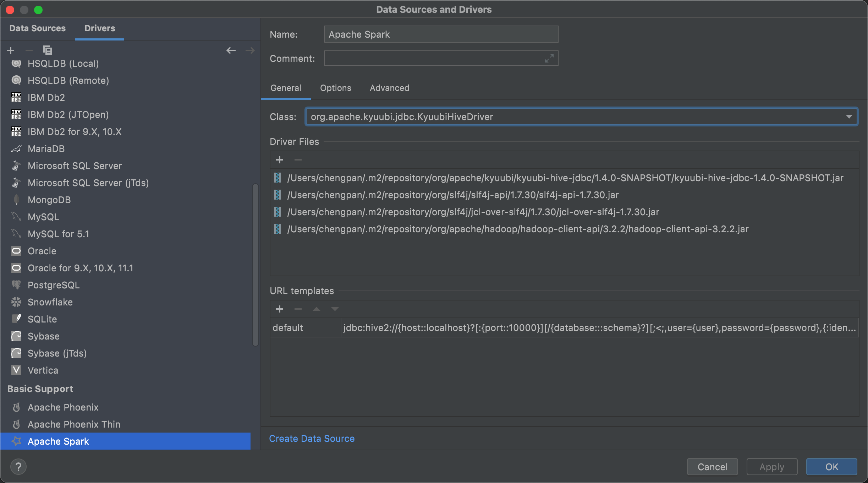Select the kyuubi-hive-jdbc jar file icon
This screenshot has width=868, height=483.
(278, 178)
